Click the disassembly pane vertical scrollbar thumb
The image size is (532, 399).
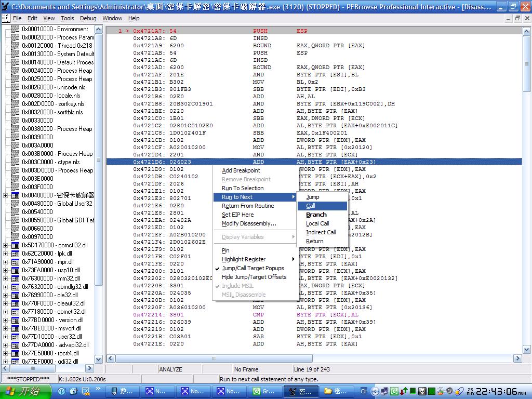pyautogui.click(x=527, y=63)
